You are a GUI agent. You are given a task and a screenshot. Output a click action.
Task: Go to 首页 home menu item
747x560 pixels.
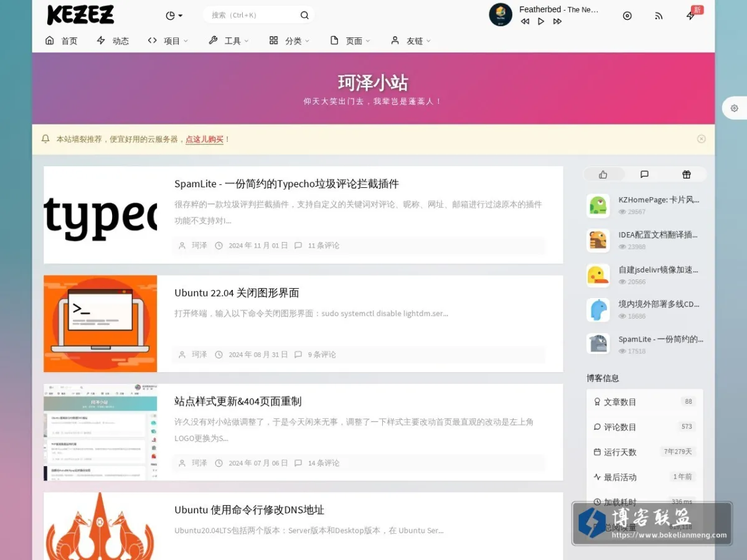62,40
